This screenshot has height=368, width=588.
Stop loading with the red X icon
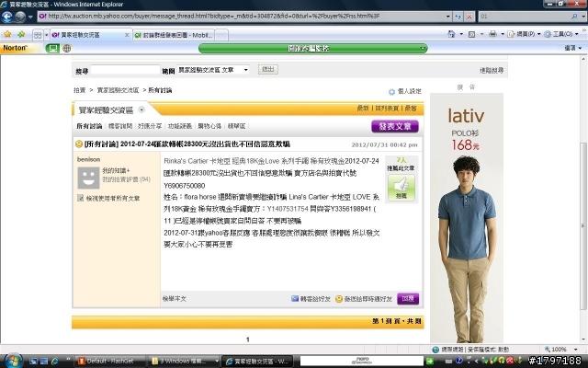[x=469, y=17]
